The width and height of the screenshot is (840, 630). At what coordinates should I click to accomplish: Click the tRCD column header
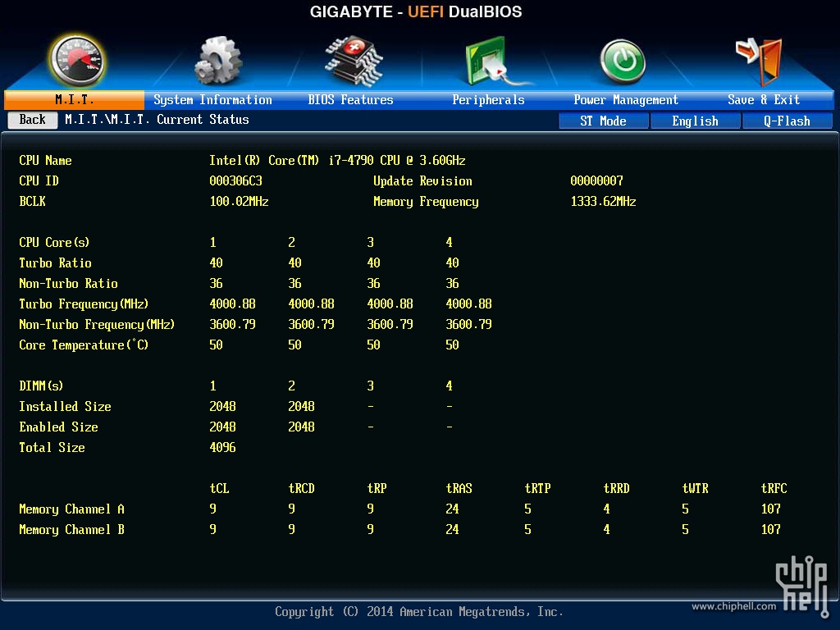click(x=301, y=489)
